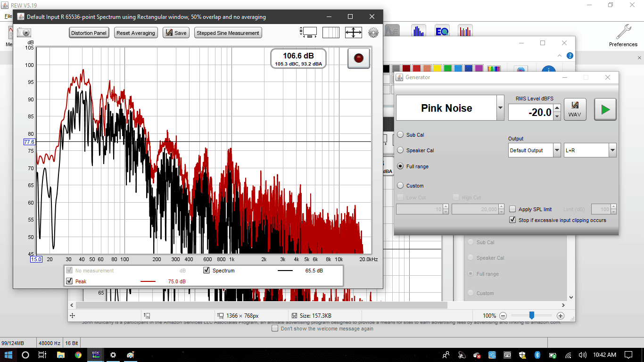Increase RMS Level with up stepper arrow

click(x=557, y=108)
